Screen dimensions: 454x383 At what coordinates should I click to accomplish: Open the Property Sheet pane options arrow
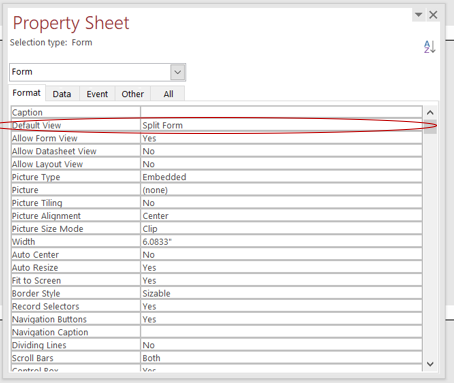(418, 15)
